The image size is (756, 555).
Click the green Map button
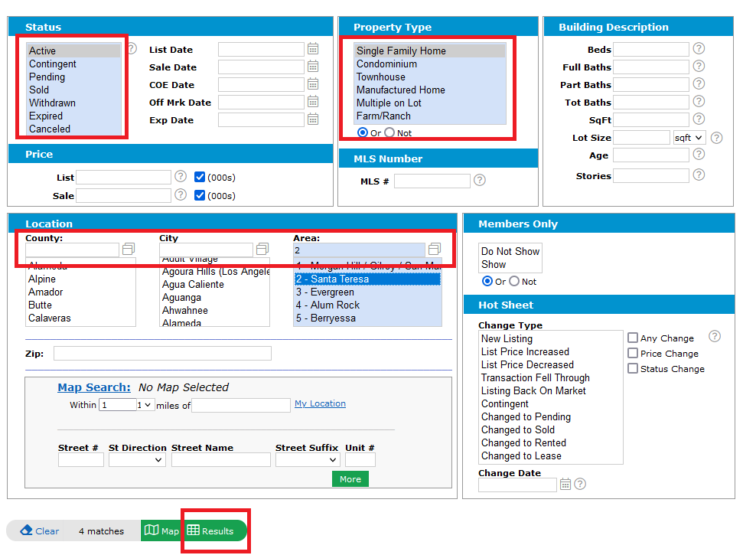(161, 531)
